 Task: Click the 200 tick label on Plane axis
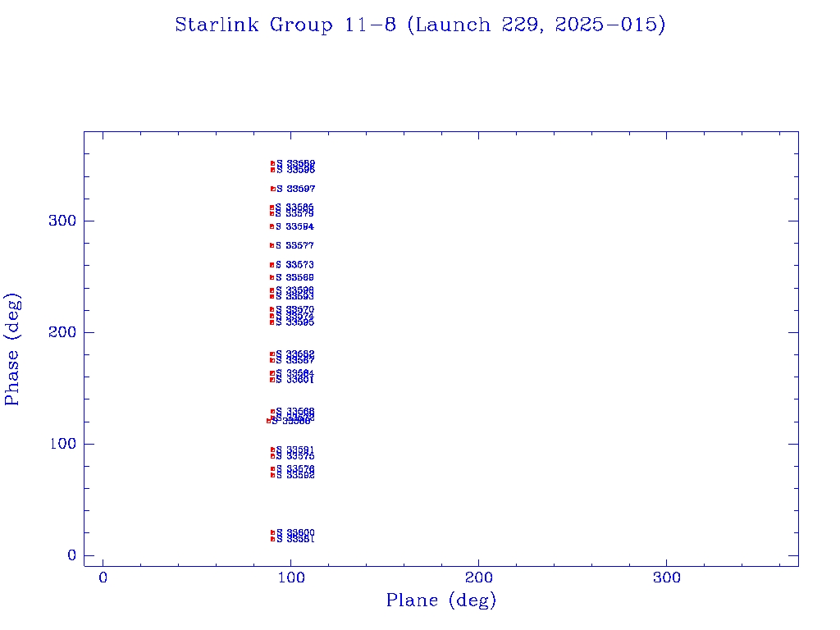click(x=478, y=577)
